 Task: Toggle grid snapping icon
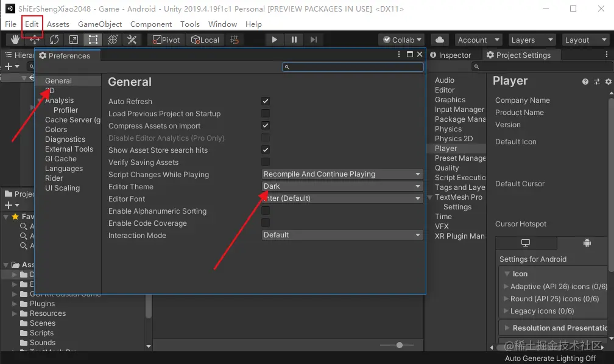coord(235,40)
